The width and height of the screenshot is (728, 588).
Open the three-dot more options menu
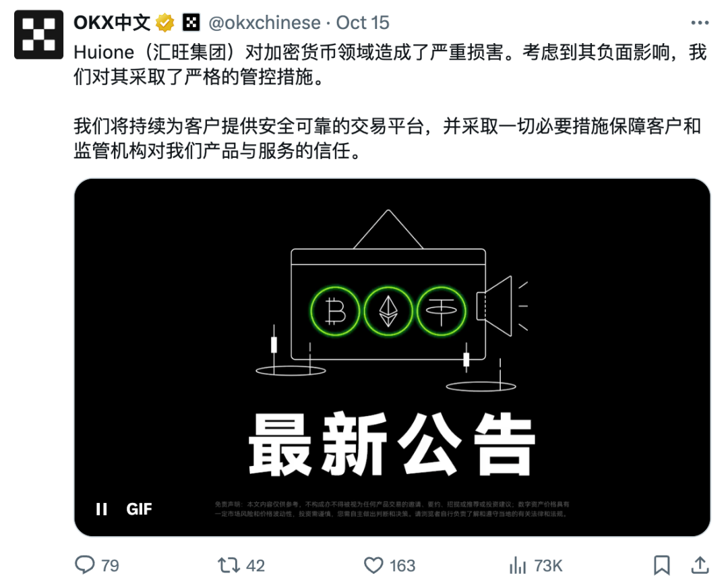[700, 23]
